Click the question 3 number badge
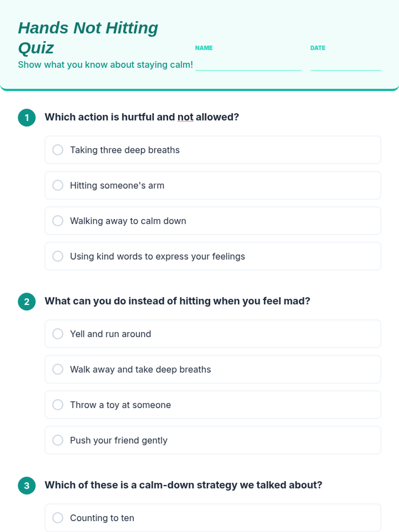 point(27,485)
